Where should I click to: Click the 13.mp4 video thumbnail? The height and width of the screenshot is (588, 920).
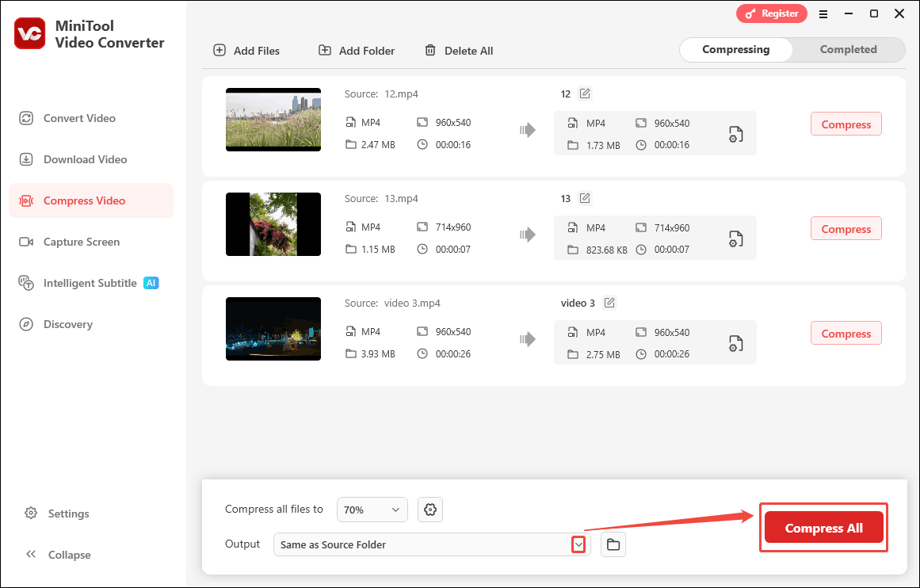point(273,224)
